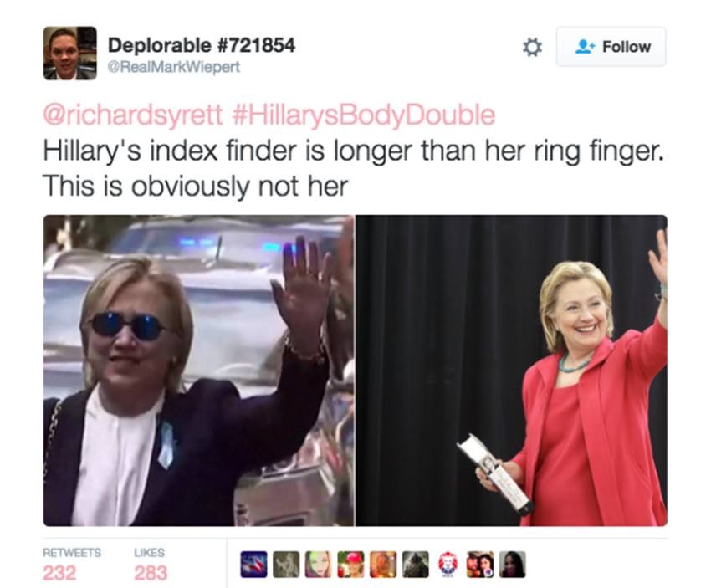Open the #HillarysBodyDouble hashtag
This screenshot has height=588, width=711.
click(x=363, y=115)
